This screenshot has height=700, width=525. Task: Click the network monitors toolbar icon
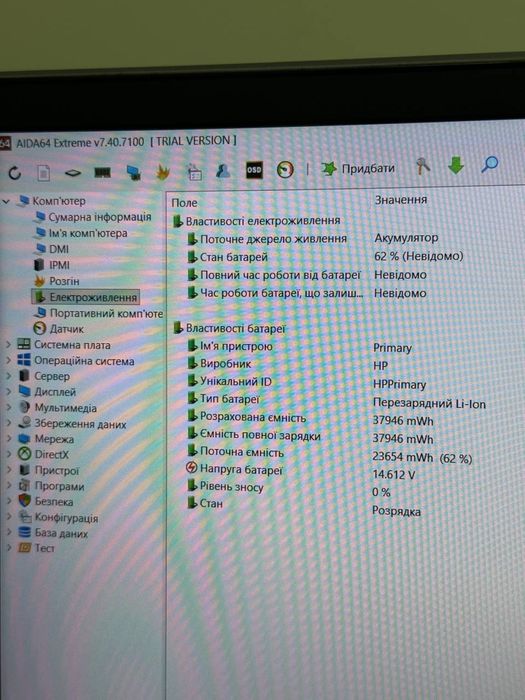click(x=133, y=172)
